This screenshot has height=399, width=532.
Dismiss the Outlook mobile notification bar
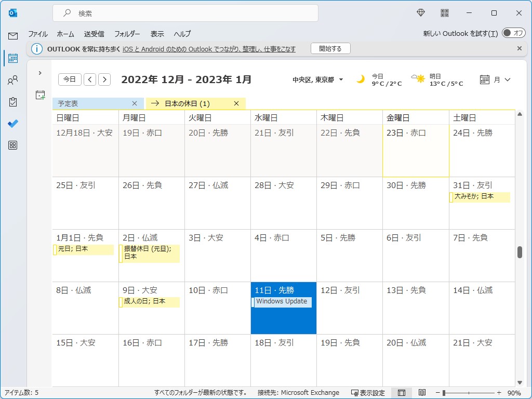coord(520,48)
